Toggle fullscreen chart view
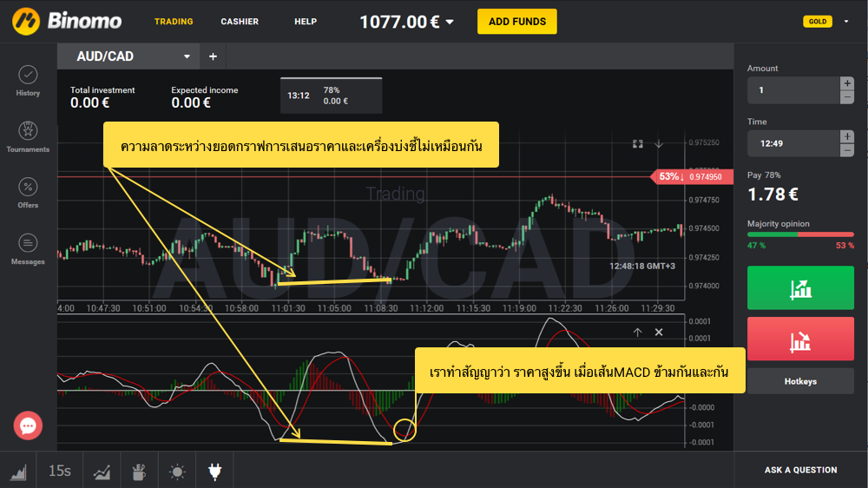 click(638, 143)
